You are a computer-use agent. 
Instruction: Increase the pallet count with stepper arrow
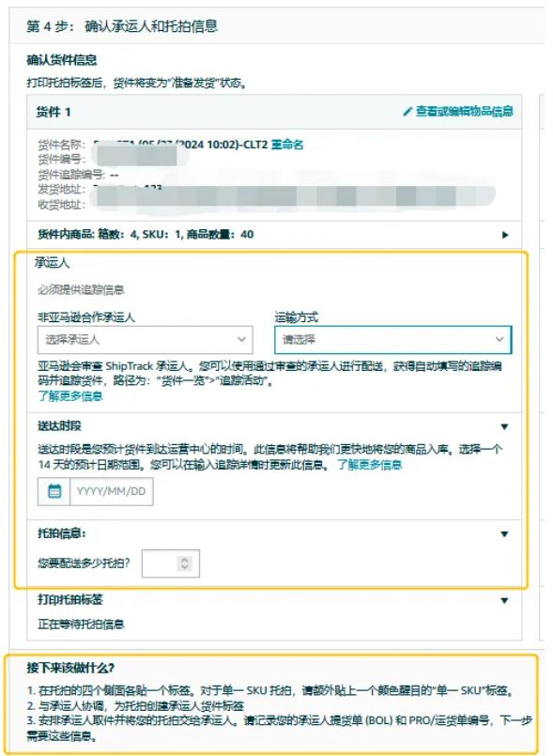[185, 560]
